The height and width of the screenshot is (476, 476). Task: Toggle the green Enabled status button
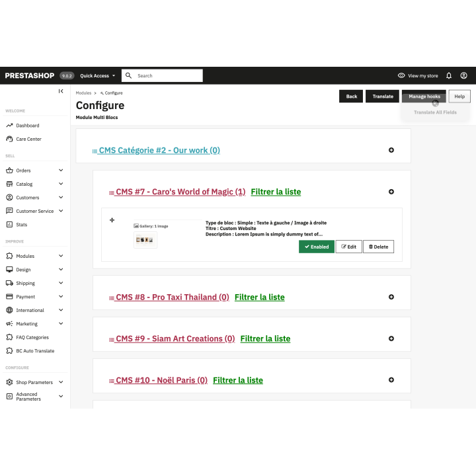tap(316, 247)
